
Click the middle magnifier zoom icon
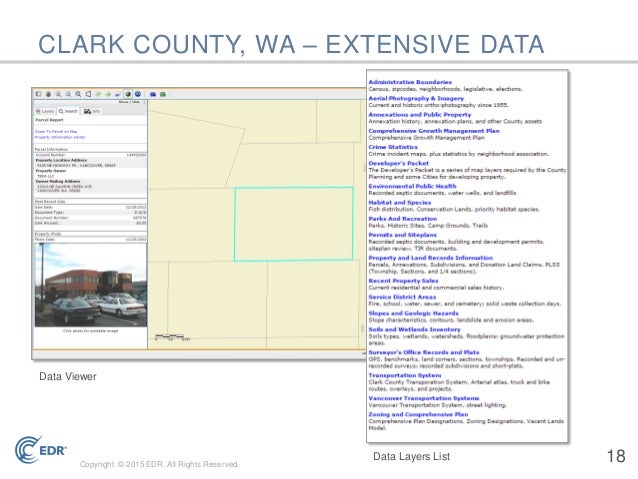pos(68,94)
